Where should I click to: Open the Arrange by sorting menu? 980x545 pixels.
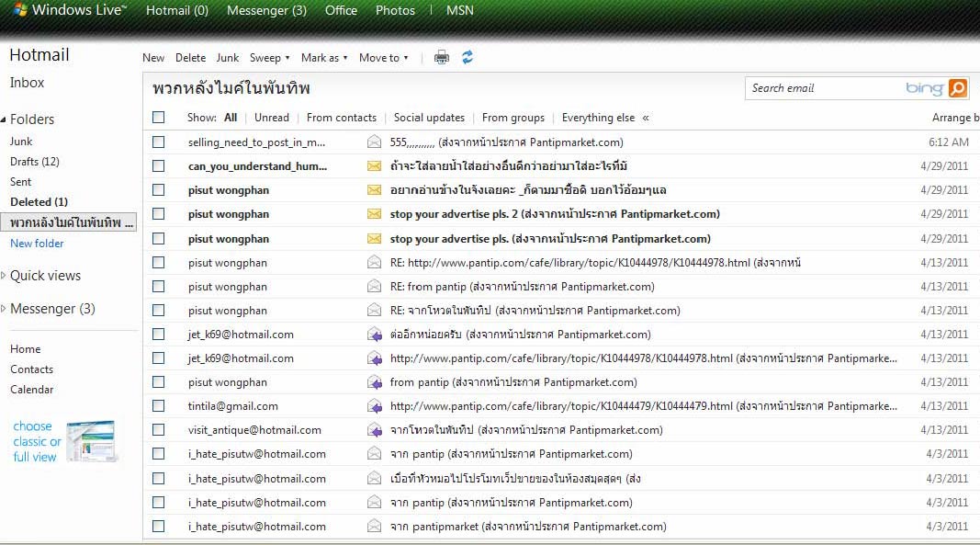click(955, 118)
